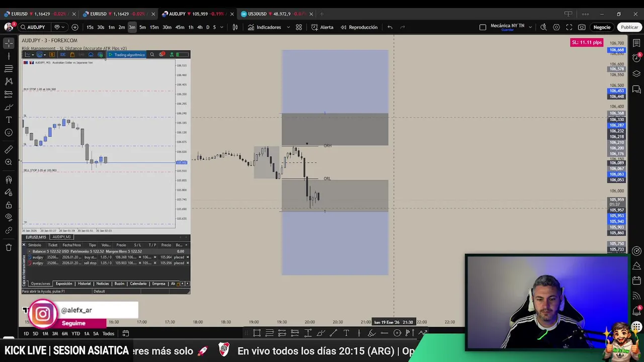The image size is (644, 362).
Task: Take a chart snapshot with camera icon
Action: (582, 27)
